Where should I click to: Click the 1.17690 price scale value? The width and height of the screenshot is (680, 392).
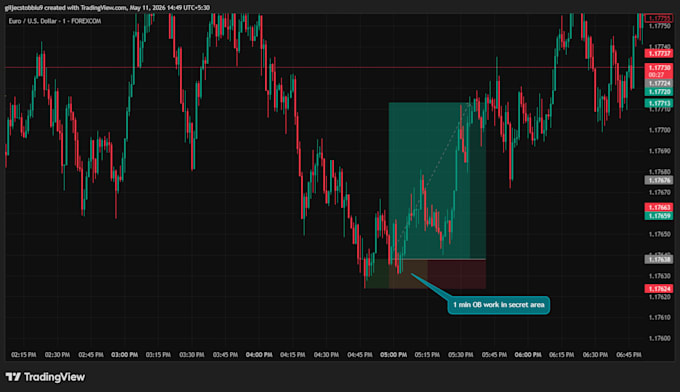[x=659, y=151]
